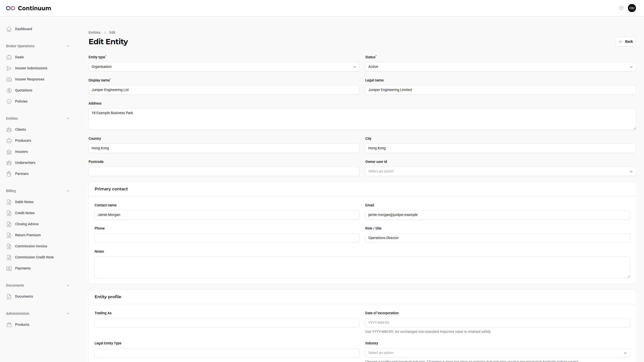Click the Dashboard home icon
644x362 pixels.
9,29
